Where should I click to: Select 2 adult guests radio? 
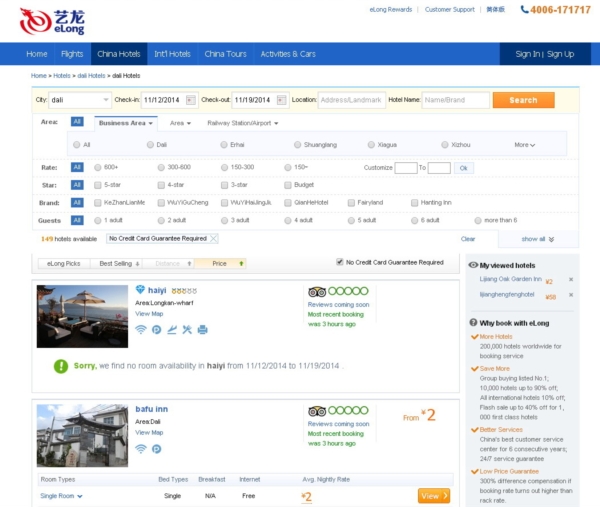pyautogui.click(x=161, y=220)
